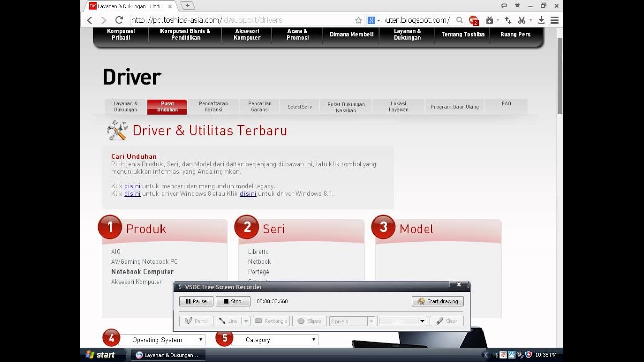
Task: Open the Aksesori Komputer menu
Action: tap(247, 34)
